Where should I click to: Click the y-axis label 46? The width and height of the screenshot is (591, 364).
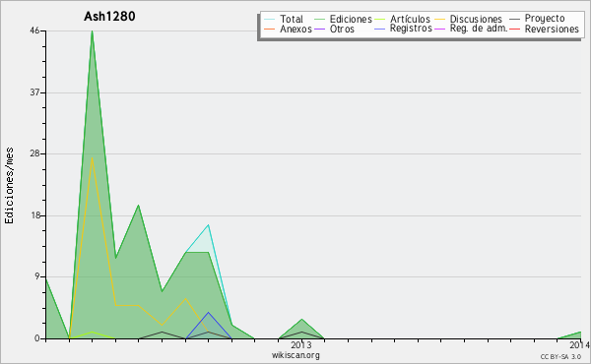pos(34,30)
